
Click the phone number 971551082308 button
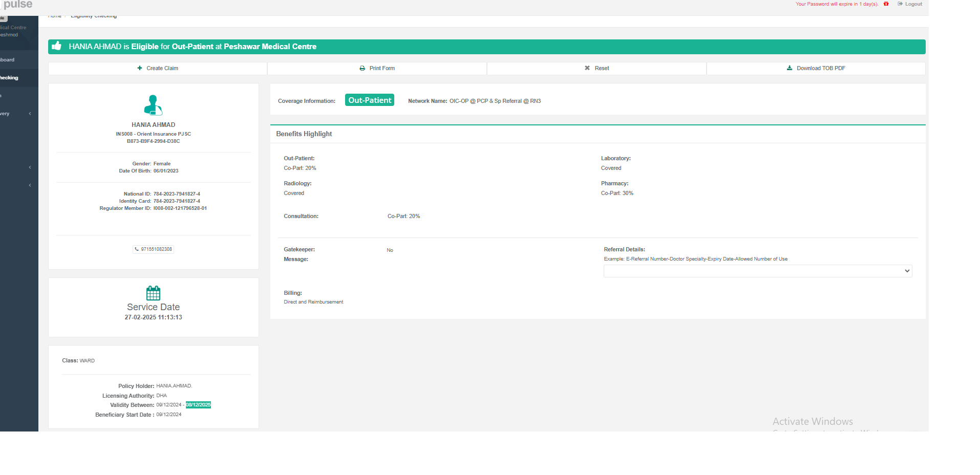pos(154,249)
